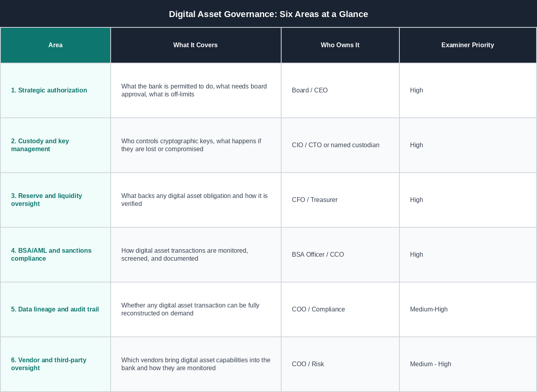This screenshot has width=537, height=392.
Task: Click the 'CFO / Treasurer' owner cell
Action: (340, 200)
